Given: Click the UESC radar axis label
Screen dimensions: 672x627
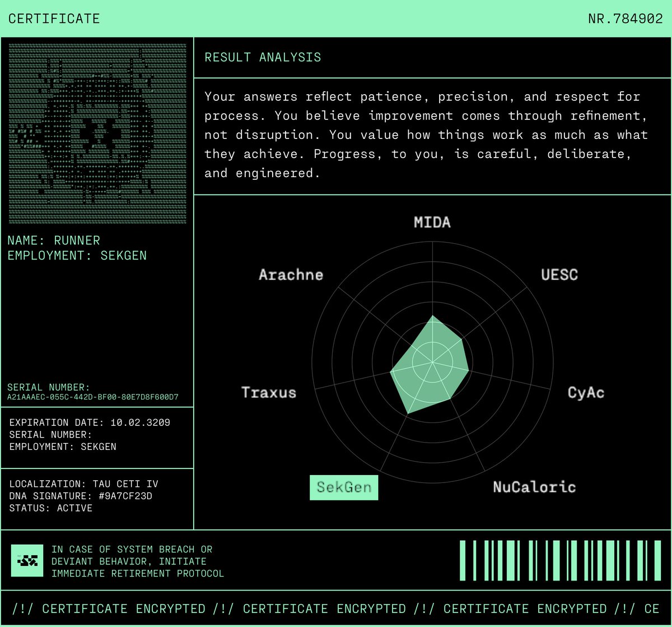Looking at the screenshot, I should click(559, 275).
